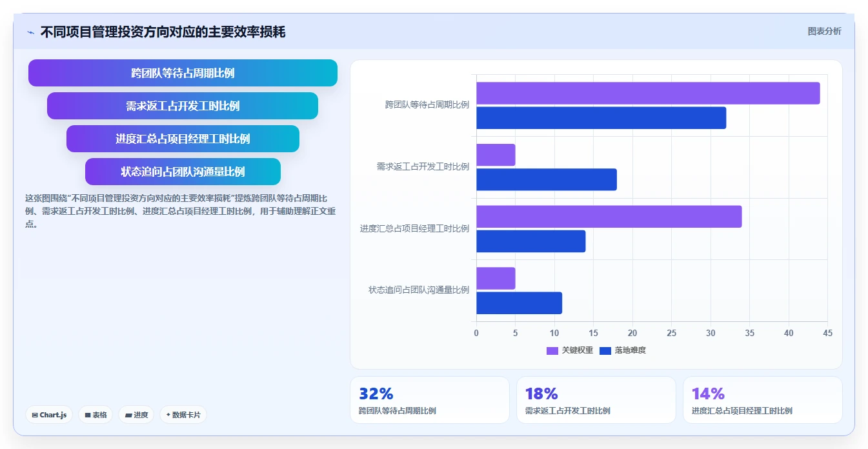The width and height of the screenshot is (868, 449).
Task: Toggle 关键权重 legend purple swatch
Action: [552, 351]
